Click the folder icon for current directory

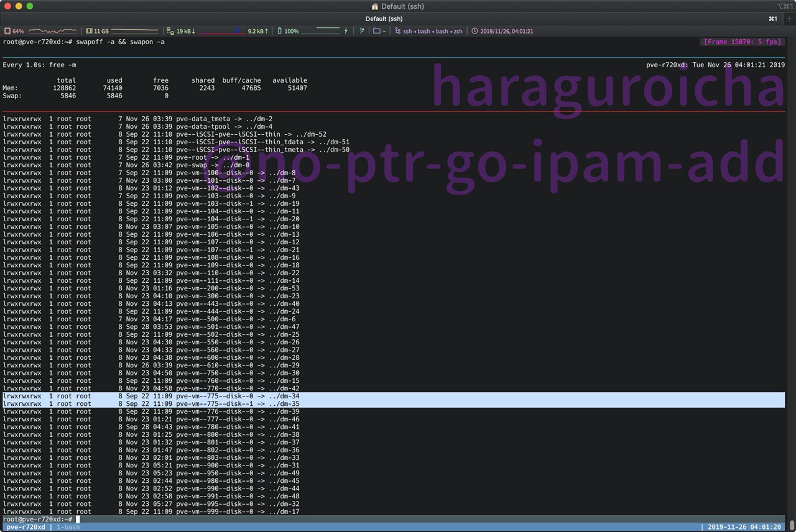(x=377, y=31)
